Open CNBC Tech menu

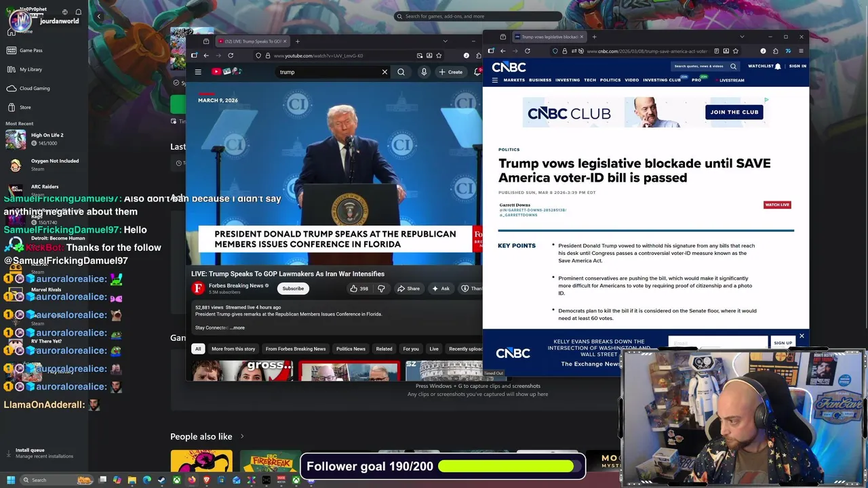coord(590,80)
